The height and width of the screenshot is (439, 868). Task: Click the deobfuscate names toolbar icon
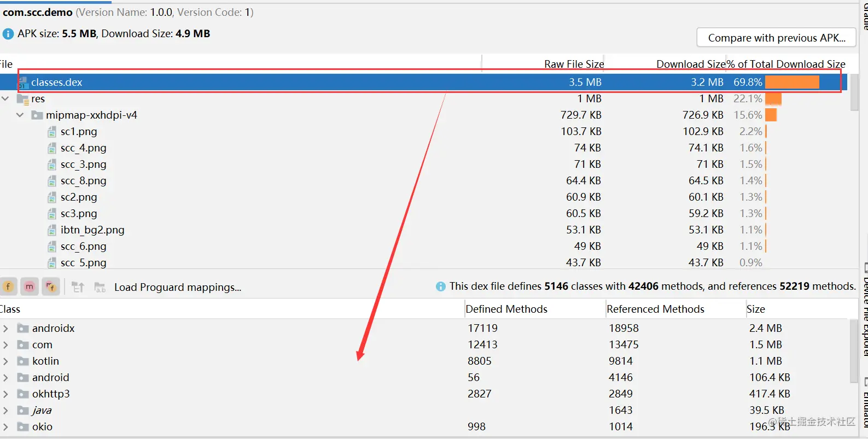click(100, 287)
